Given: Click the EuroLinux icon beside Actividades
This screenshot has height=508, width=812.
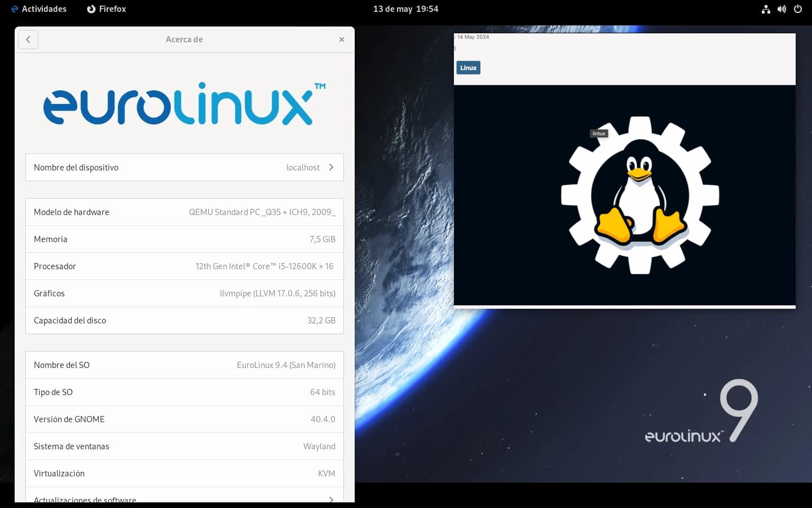Looking at the screenshot, I should (x=15, y=9).
